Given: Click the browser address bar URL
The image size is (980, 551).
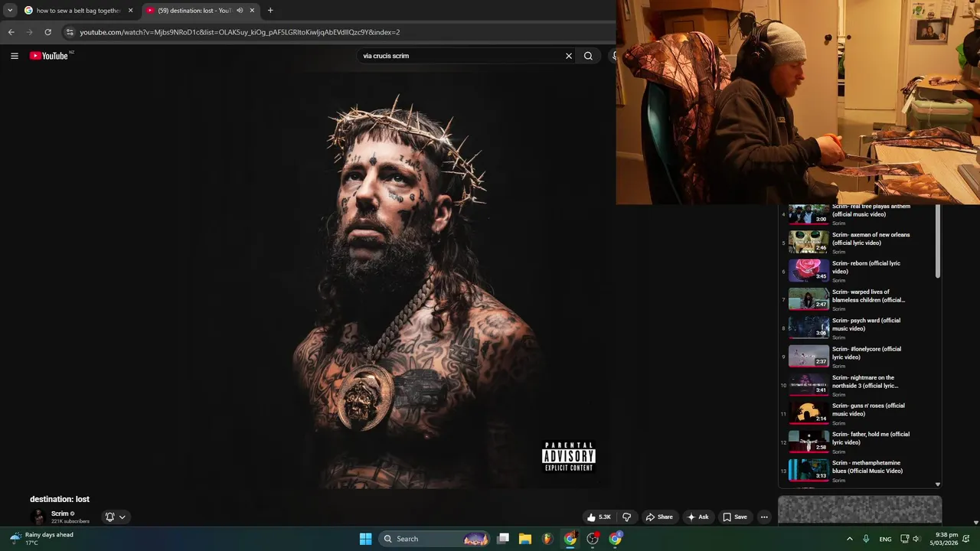Looking at the screenshot, I should click(x=240, y=32).
